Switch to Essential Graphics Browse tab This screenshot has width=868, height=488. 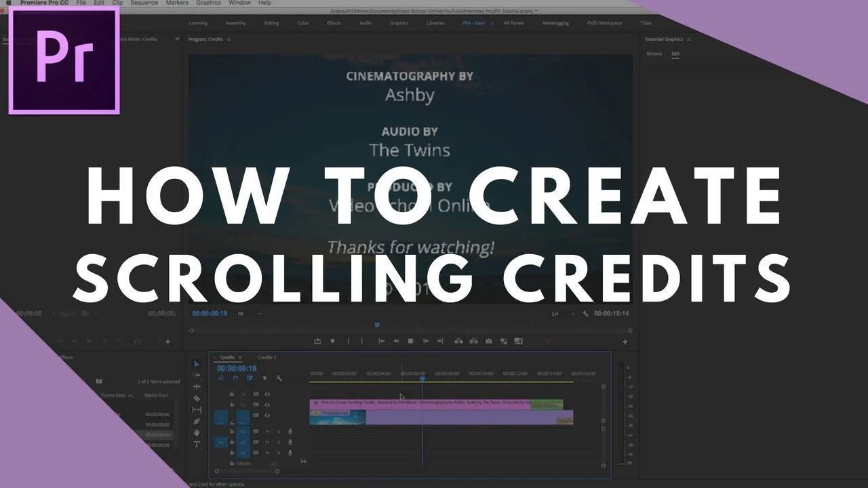click(654, 54)
